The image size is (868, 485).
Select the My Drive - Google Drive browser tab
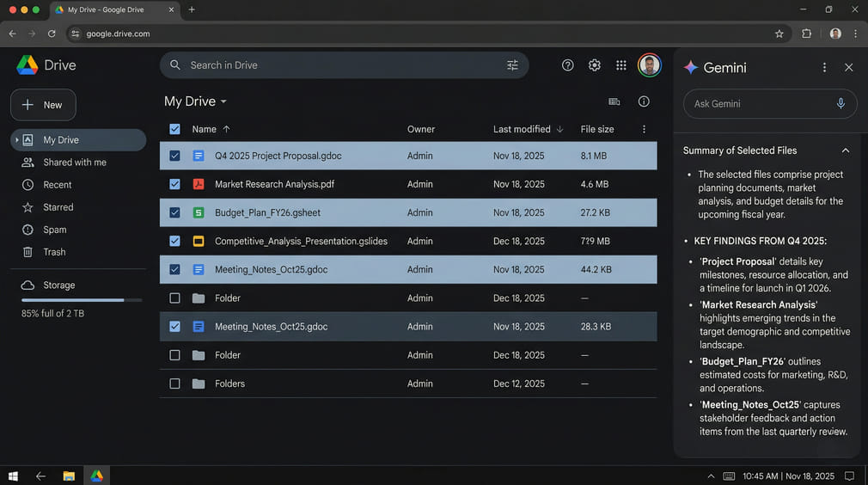[x=115, y=10]
